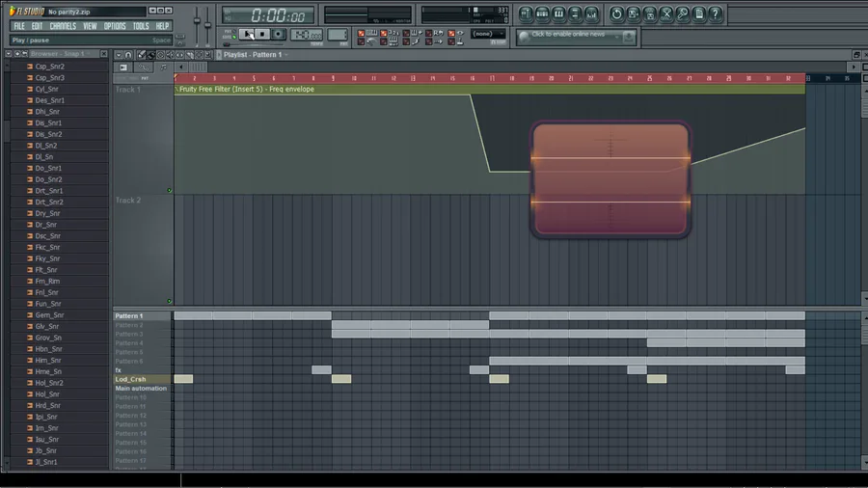Click the note pattern focus icon under playlist toolbar
The image size is (868, 488).
point(163,67)
